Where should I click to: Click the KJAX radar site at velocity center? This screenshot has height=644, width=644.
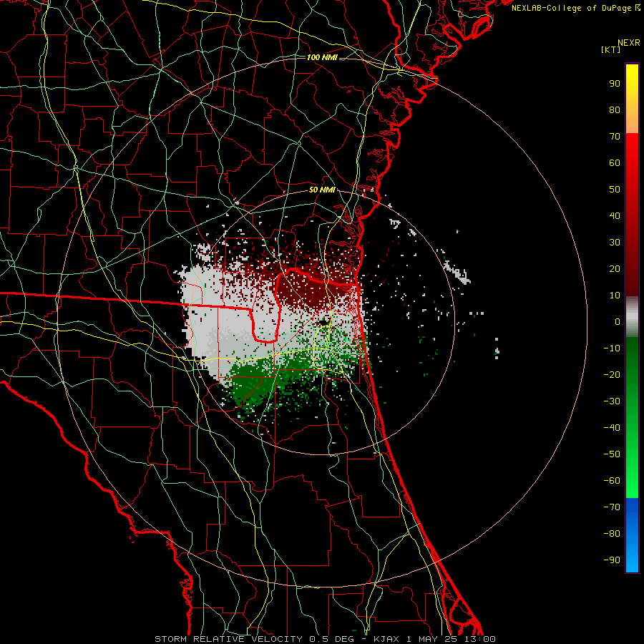click(323, 322)
